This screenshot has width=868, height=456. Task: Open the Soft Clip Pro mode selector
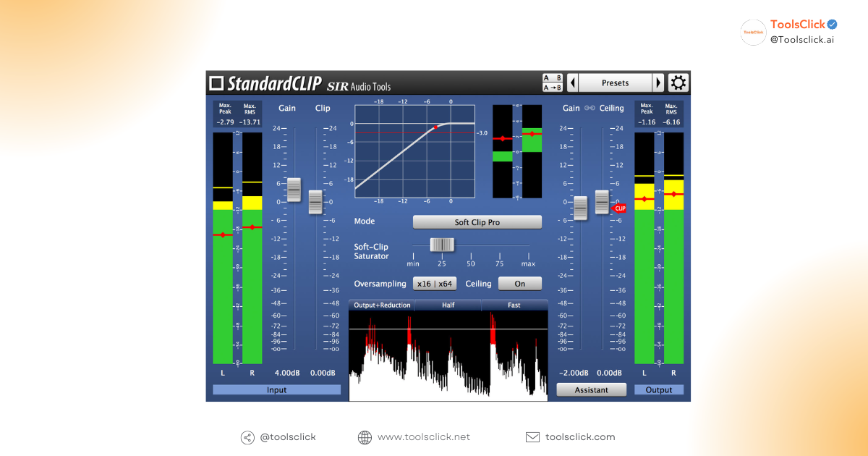[x=477, y=222]
